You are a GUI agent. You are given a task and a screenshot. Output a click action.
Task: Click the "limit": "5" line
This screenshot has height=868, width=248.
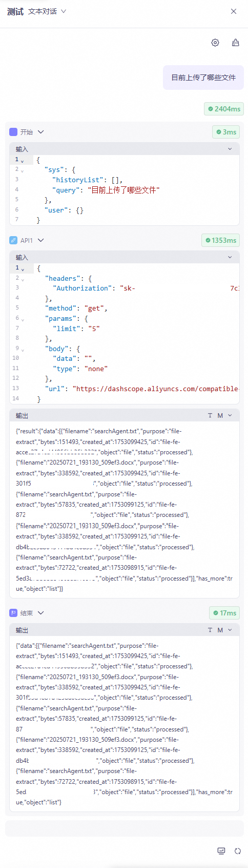(x=76, y=329)
